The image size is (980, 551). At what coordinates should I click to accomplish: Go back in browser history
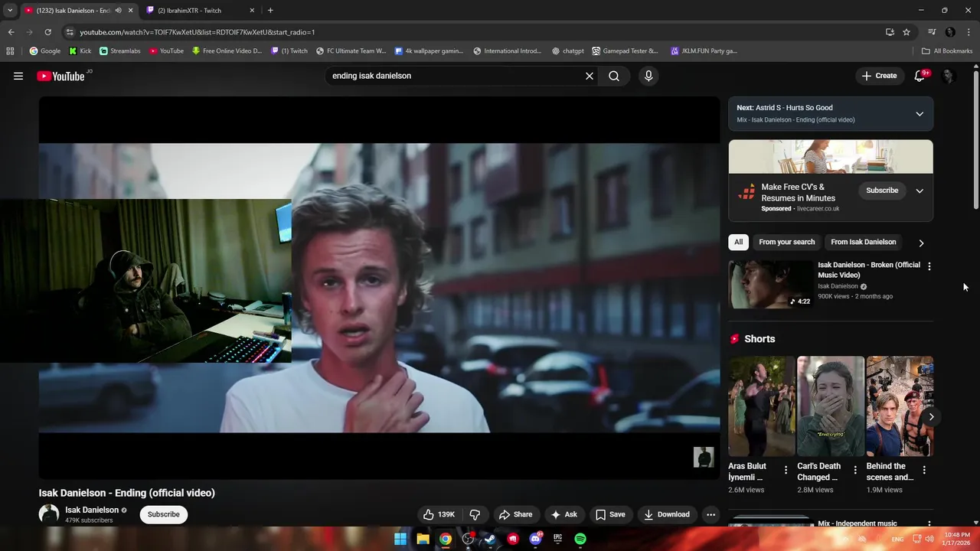pyautogui.click(x=11, y=32)
